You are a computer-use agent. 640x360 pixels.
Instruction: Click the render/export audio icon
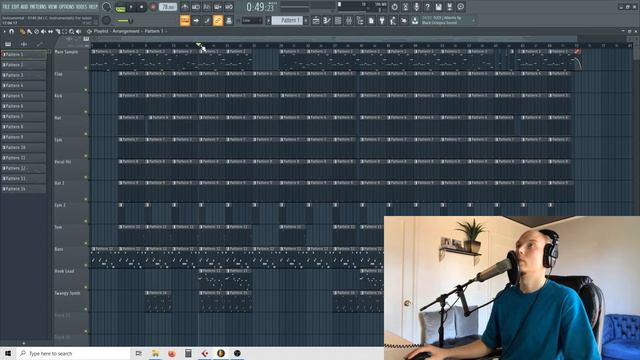pyautogui.click(x=449, y=7)
